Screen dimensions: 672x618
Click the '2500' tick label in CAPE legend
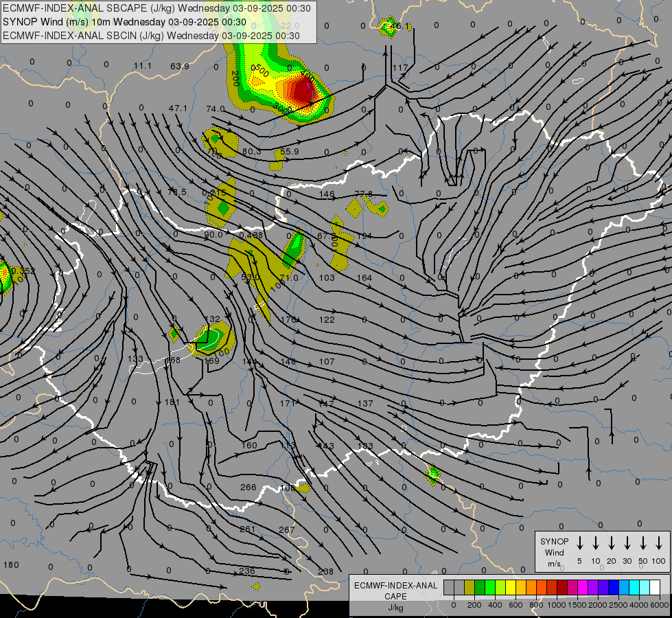point(618,605)
